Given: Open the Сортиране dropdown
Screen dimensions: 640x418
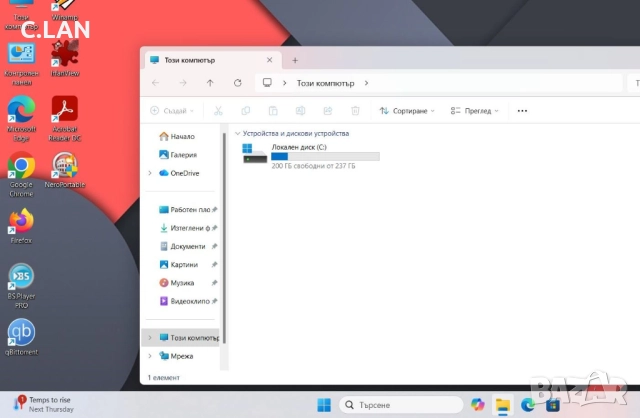Looking at the screenshot, I should click(x=408, y=111).
